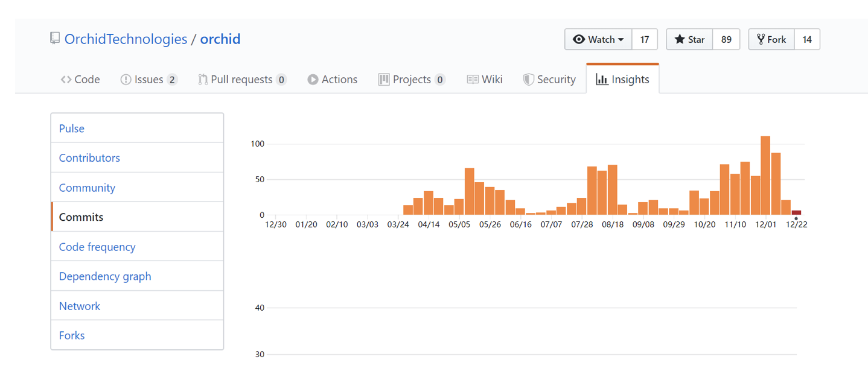Viewport: 868px width, 374px height.
Task: Click the star icon
Action: click(680, 39)
